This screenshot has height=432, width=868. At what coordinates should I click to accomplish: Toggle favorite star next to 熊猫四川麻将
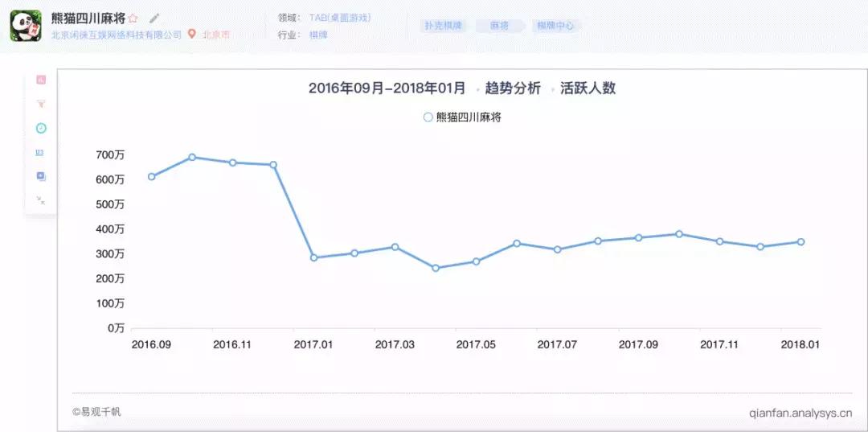tap(133, 19)
